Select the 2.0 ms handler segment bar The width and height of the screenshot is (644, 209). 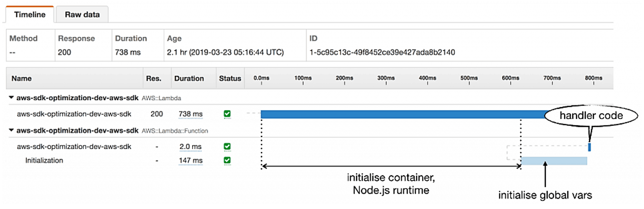pyautogui.click(x=589, y=147)
